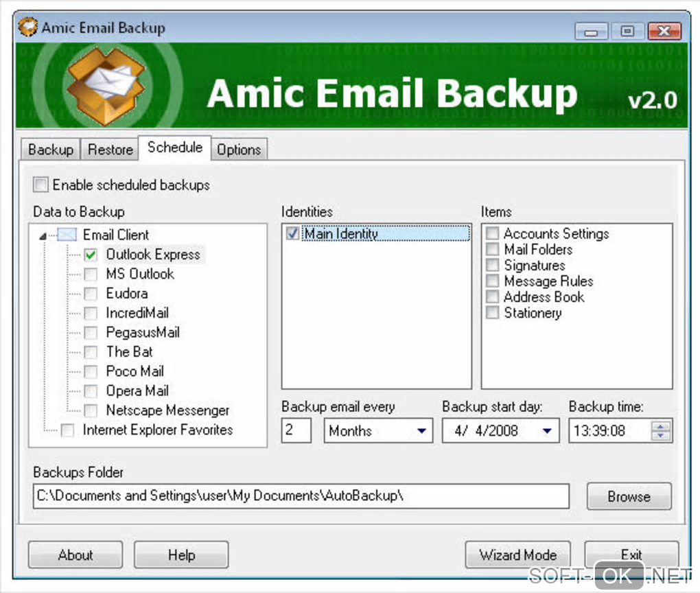This screenshot has width=700, height=593.
Task: Check IncrediMail for backup
Action: click(x=91, y=313)
